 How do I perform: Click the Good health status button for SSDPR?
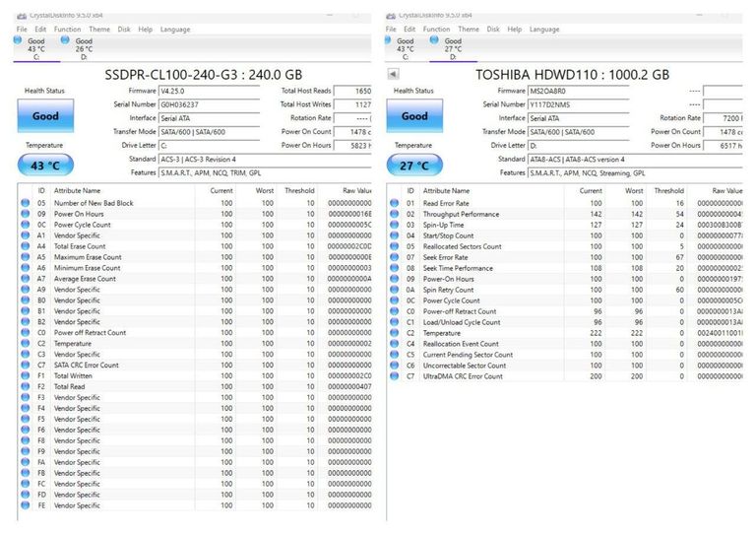coord(45,115)
